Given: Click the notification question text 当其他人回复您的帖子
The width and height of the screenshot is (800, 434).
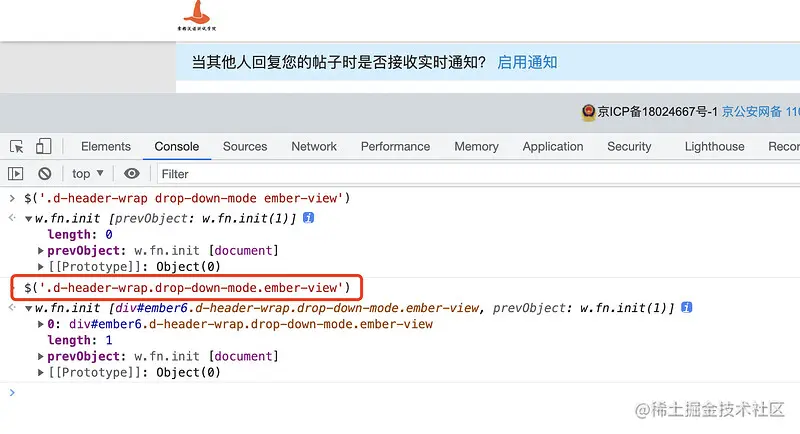Looking at the screenshot, I should click(338, 62).
